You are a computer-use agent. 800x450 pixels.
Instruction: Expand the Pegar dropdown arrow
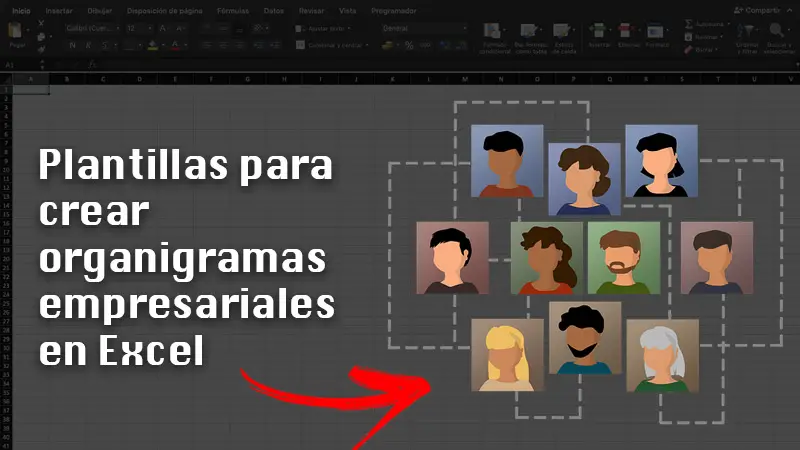(28, 31)
